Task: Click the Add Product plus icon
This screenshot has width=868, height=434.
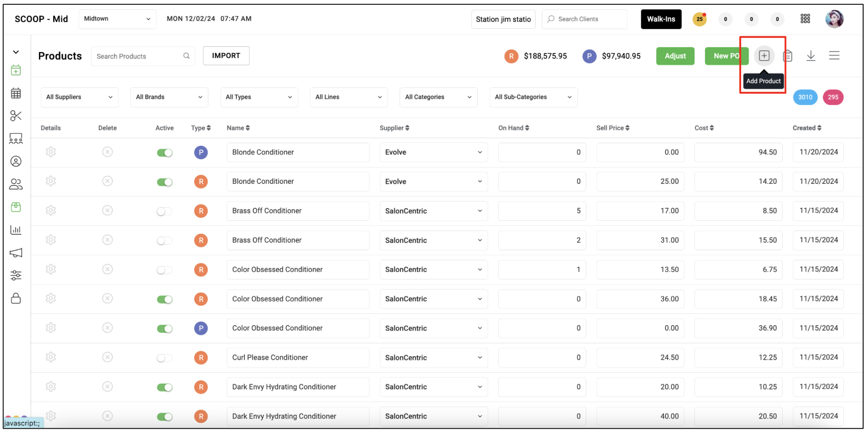Action: click(x=764, y=56)
